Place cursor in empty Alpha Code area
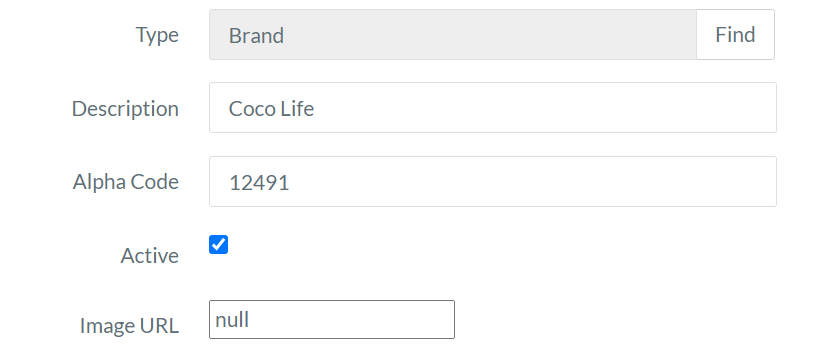 coord(531,181)
